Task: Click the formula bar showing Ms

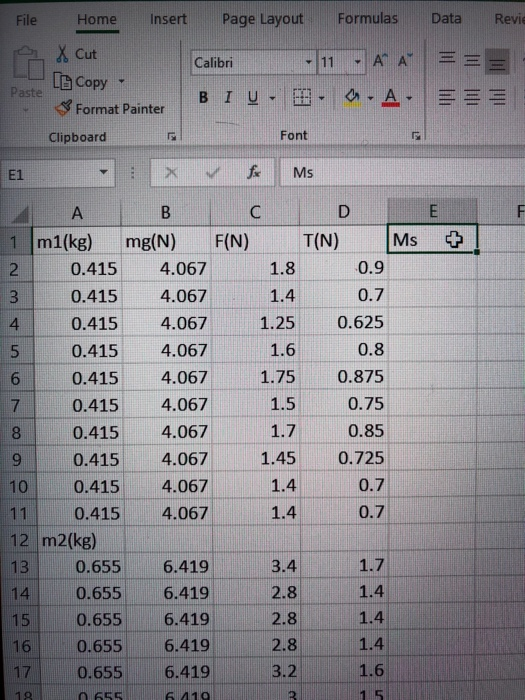Action: click(402, 172)
